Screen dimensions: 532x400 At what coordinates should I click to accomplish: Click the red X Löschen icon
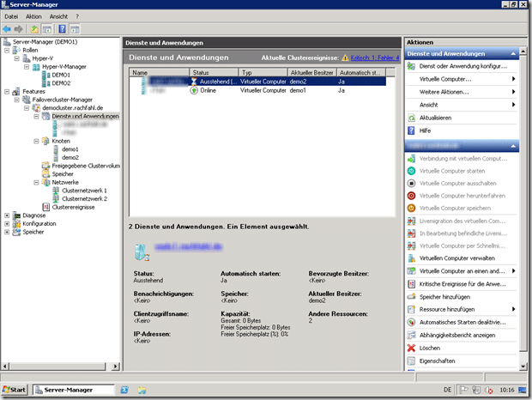click(411, 348)
